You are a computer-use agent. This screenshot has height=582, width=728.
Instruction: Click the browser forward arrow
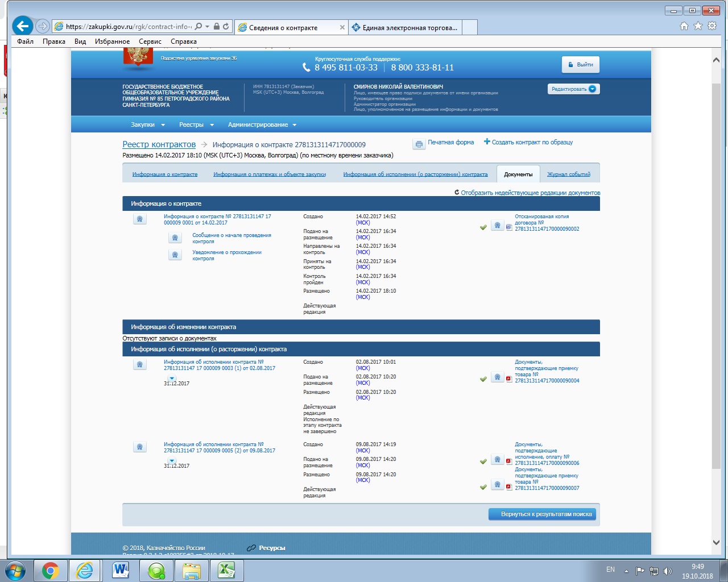point(43,26)
